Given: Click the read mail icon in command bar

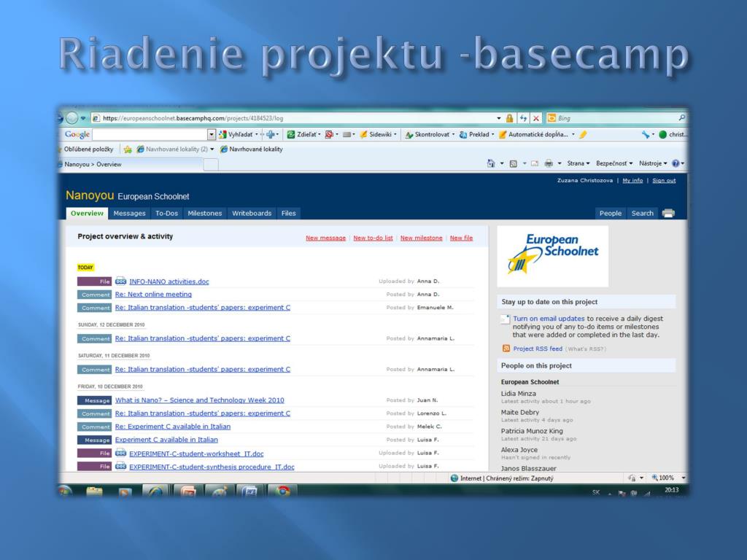Looking at the screenshot, I should (535, 164).
